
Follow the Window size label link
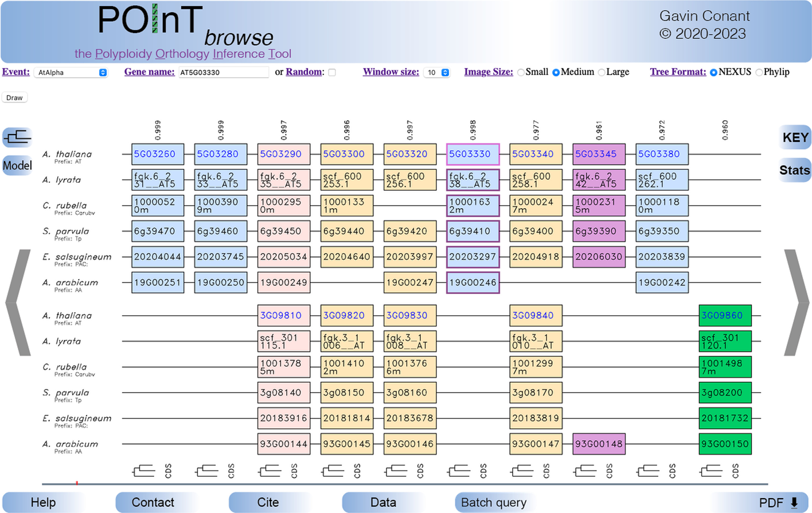pos(391,72)
